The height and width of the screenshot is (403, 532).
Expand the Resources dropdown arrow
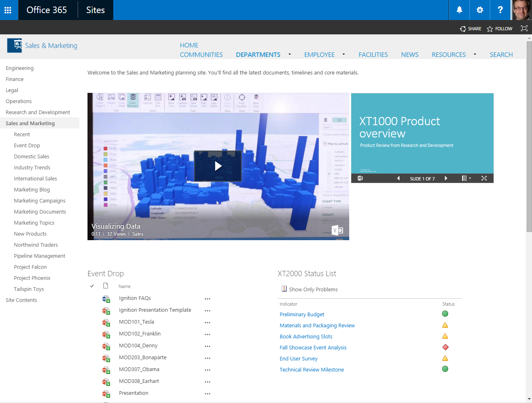pos(475,54)
